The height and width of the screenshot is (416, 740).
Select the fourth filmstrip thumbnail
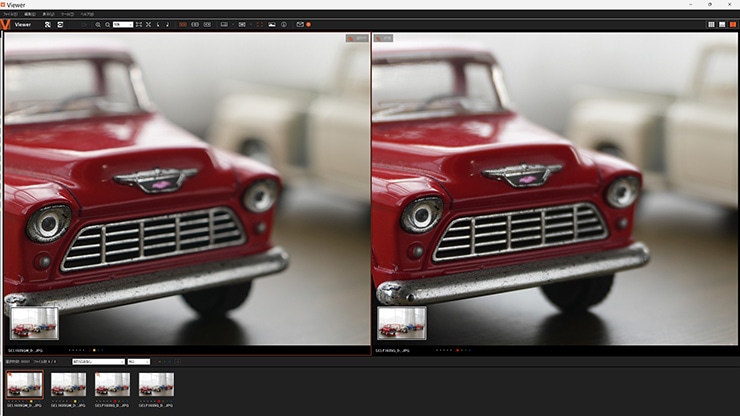(x=156, y=384)
